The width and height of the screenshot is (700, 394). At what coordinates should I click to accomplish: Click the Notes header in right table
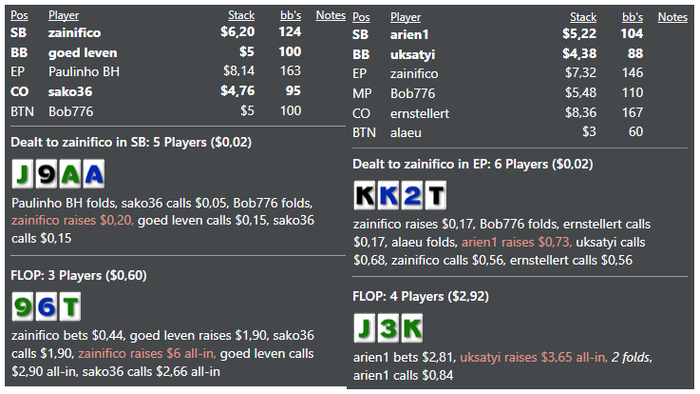coord(672,17)
